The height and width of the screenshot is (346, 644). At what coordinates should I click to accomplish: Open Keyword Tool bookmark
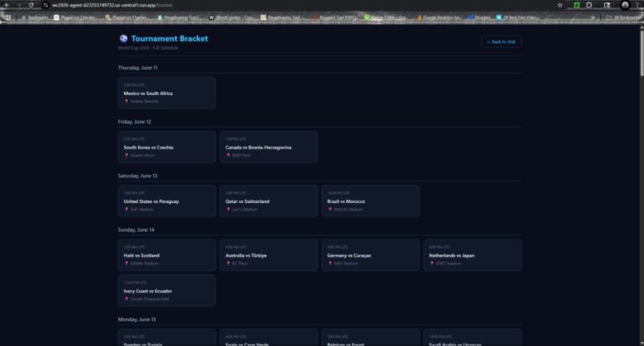coord(334,18)
